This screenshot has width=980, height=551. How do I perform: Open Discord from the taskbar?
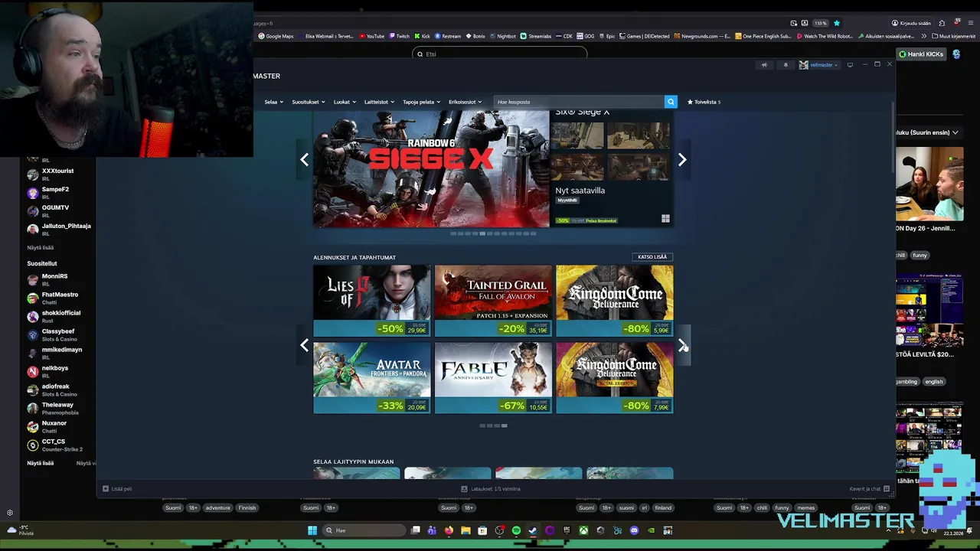click(x=634, y=530)
